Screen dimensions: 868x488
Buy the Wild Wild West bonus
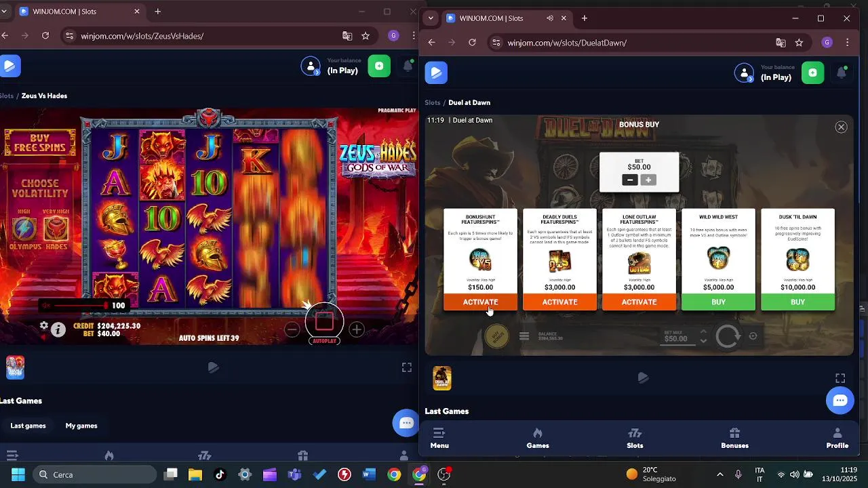pyautogui.click(x=718, y=302)
